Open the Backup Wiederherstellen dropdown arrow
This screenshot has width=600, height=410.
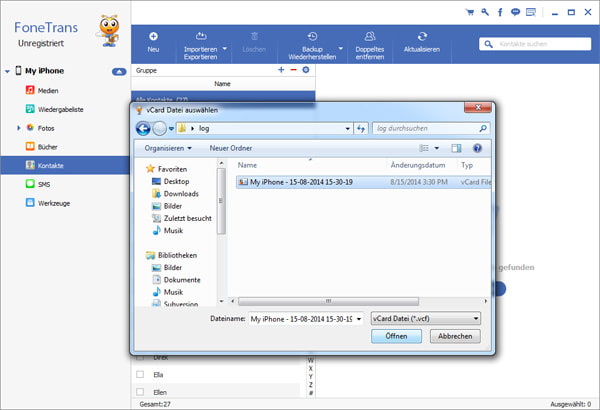tap(340, 49)
